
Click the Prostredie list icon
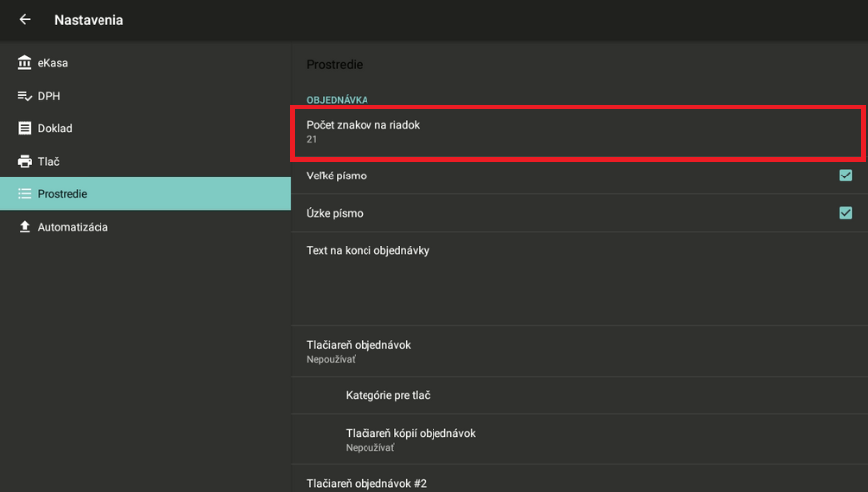[x=25, y=194]
